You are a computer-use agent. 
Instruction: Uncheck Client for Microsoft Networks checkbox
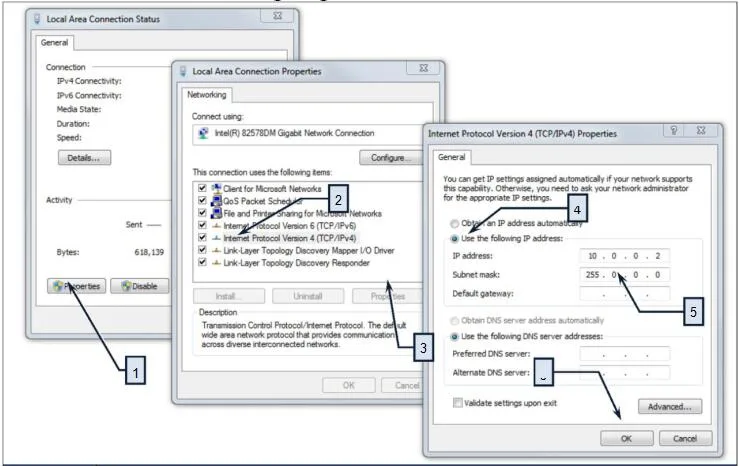pyautogui.click(x=204, y=188)
